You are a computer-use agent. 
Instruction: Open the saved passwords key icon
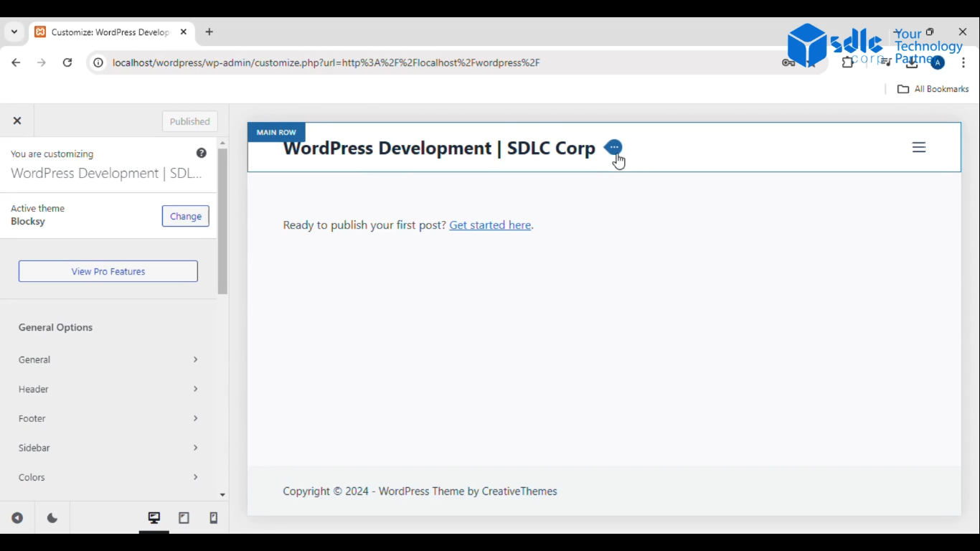coord(788,62)
